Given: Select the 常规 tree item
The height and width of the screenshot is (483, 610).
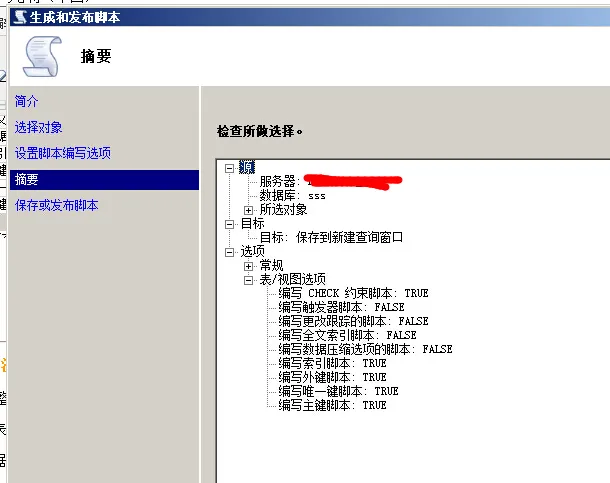Looking at the screenshot, I should click(x=271, y=266).
